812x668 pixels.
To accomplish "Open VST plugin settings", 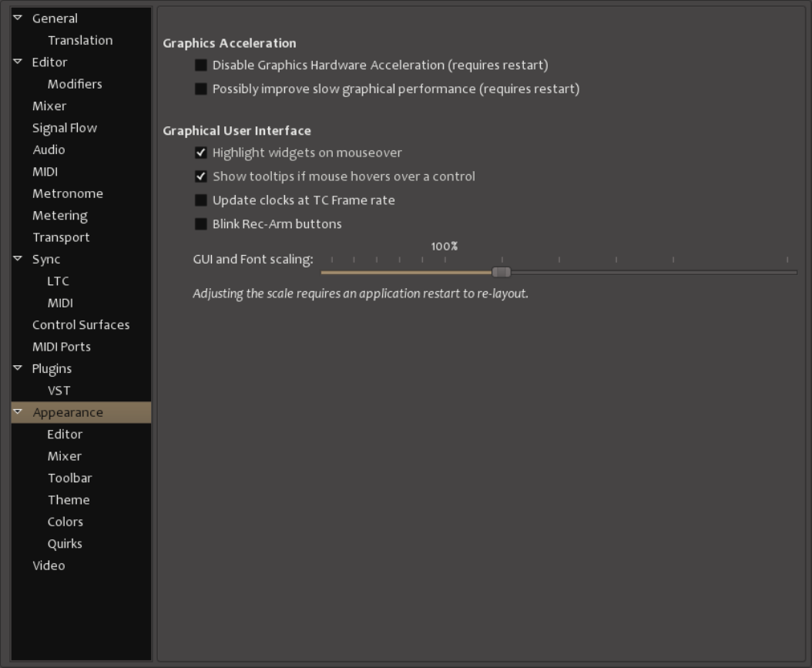I will [x=59, y=391].
